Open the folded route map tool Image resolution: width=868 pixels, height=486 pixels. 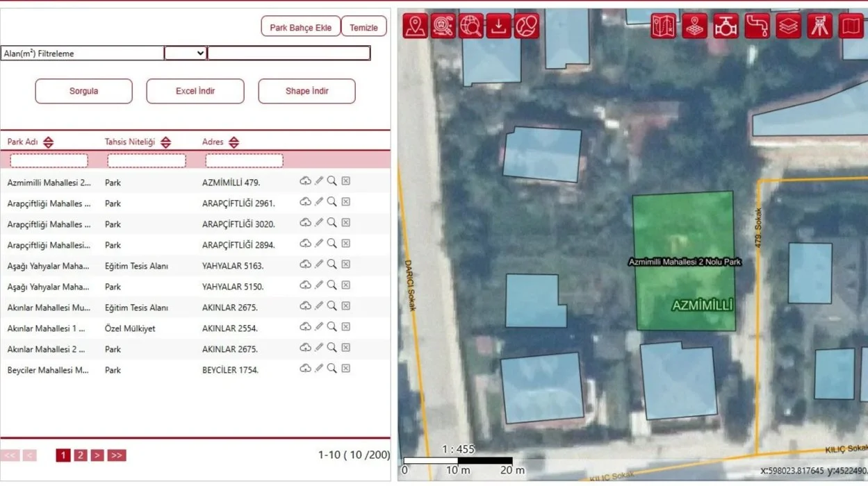pos(664,26)
